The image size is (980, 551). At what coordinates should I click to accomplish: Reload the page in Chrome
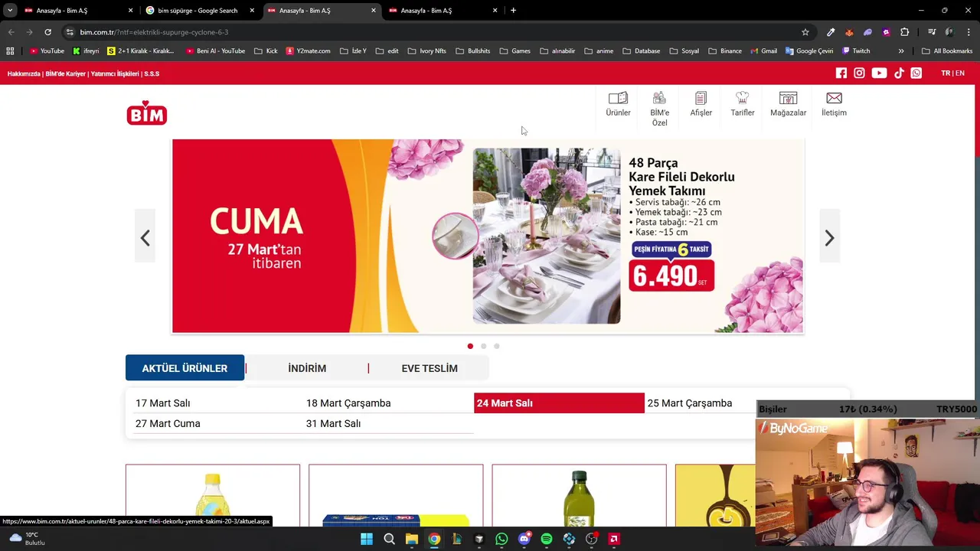[x=47, y=32]
